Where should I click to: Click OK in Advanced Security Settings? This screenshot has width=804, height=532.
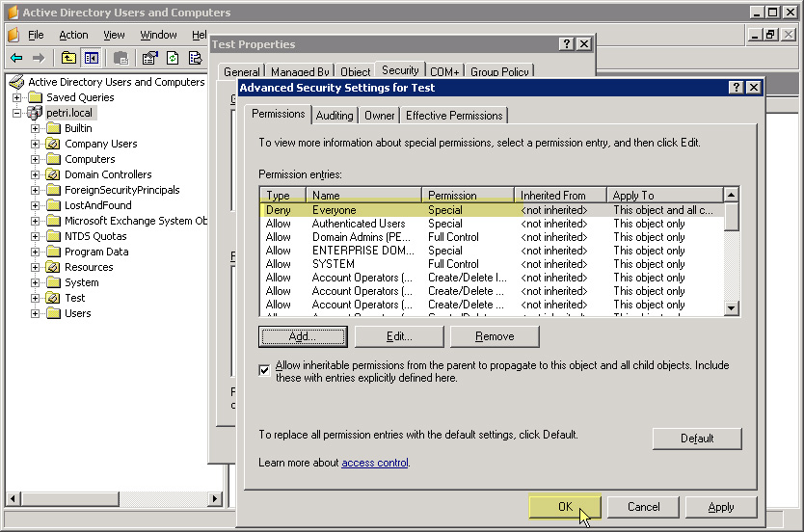coord(565,506)
